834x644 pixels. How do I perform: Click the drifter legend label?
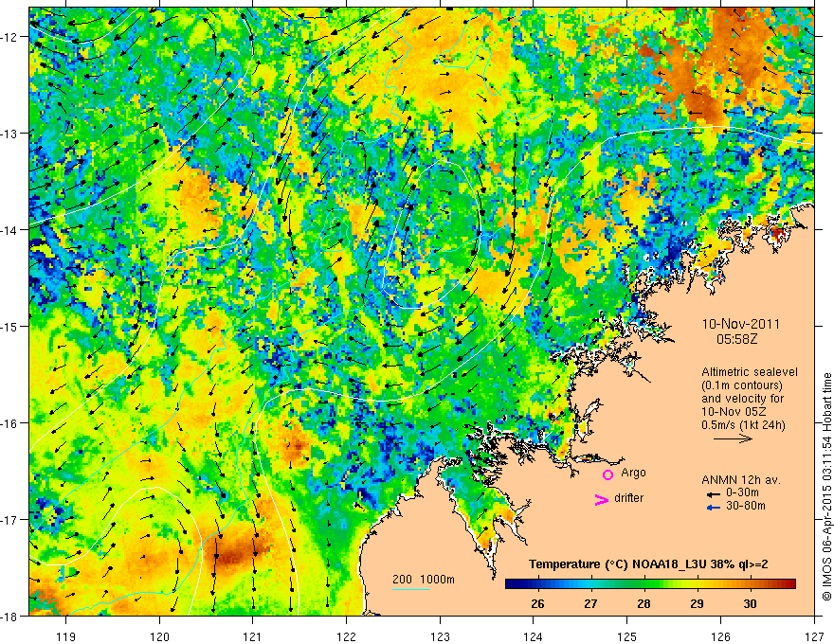[628, 498]
